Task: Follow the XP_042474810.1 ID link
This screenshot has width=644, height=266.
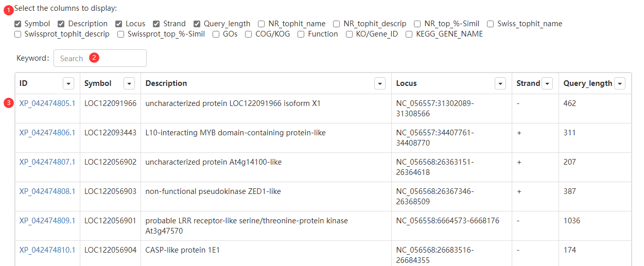Action: [x=47, y=250]
